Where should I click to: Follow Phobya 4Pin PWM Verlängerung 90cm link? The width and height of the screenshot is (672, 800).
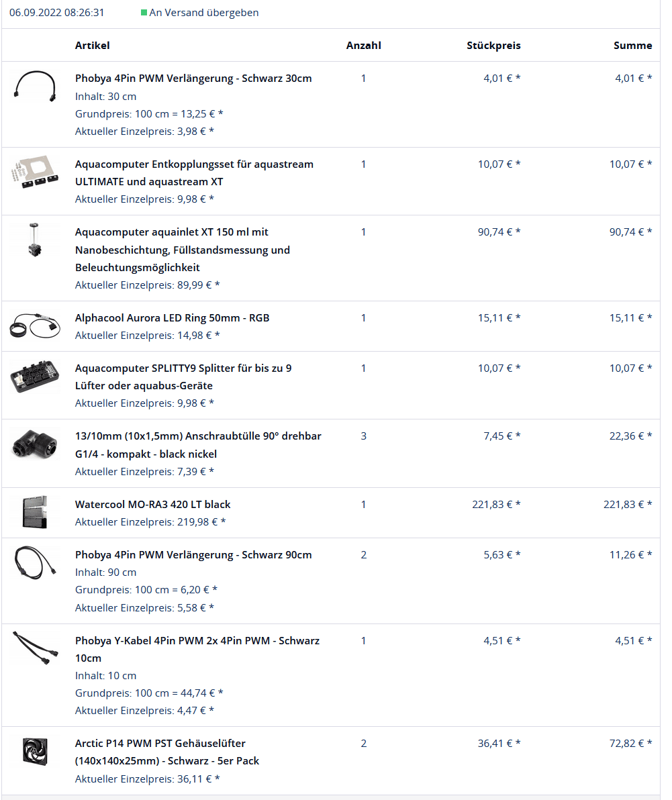point(193,555)
